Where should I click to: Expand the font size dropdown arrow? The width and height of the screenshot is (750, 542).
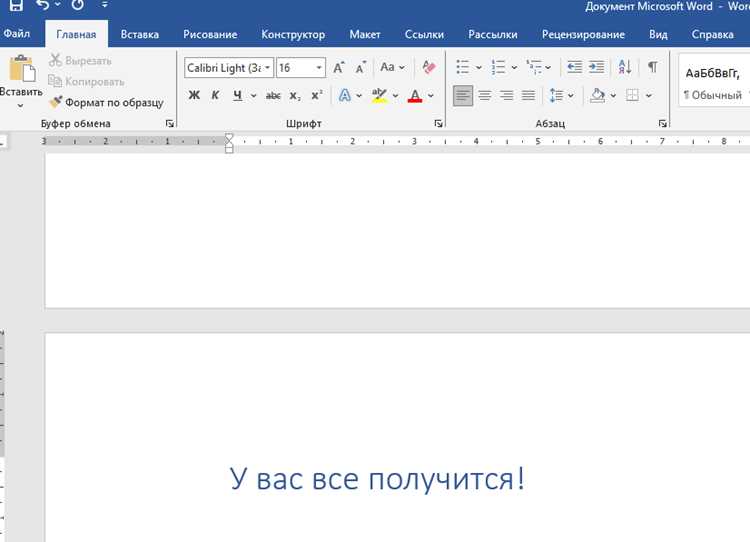point(319,68)
